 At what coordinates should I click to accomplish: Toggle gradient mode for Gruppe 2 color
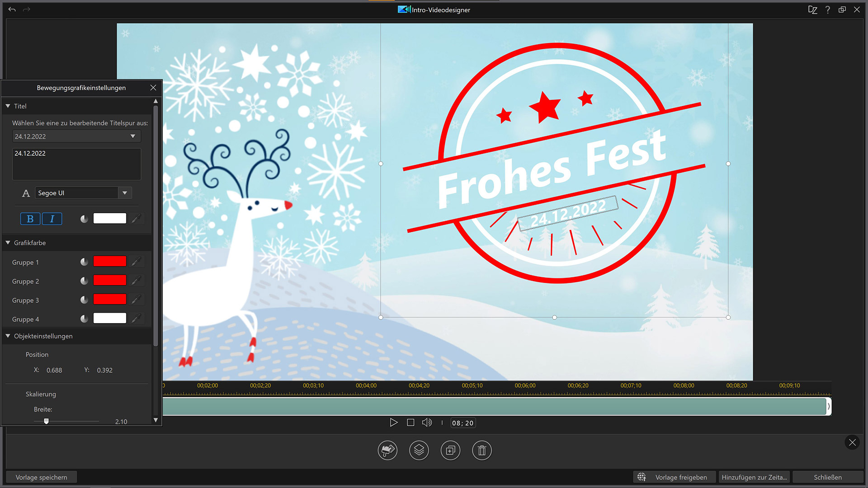(84, 281)
